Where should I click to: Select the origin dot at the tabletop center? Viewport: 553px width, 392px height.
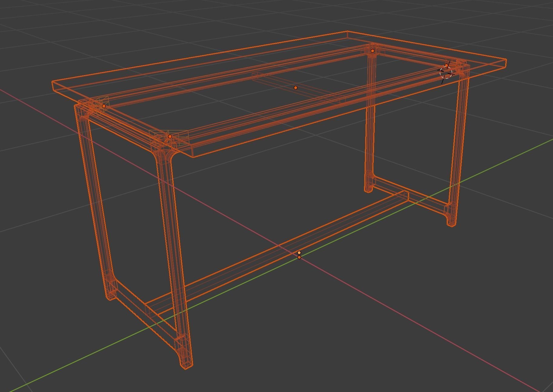coord(295,87)
